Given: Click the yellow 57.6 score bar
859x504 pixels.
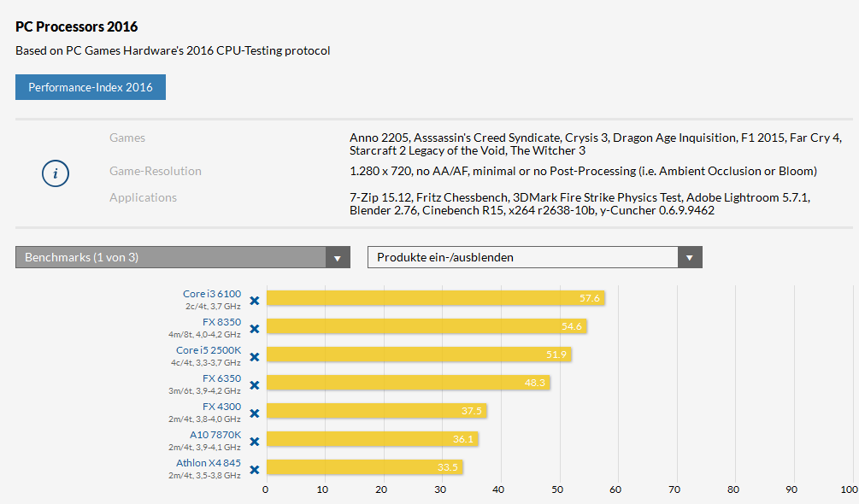Looking at the screenshot, I should pos(436,298).
